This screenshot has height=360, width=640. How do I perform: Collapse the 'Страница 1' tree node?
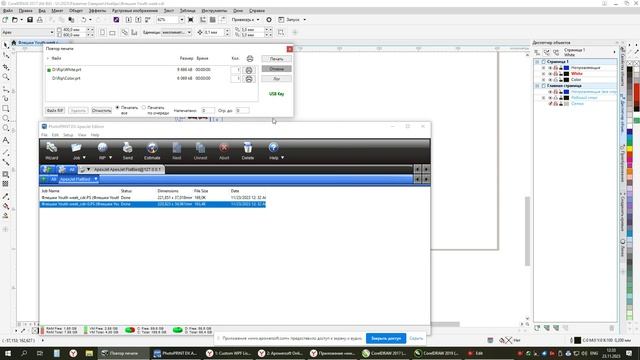click(x=537, y=62)
